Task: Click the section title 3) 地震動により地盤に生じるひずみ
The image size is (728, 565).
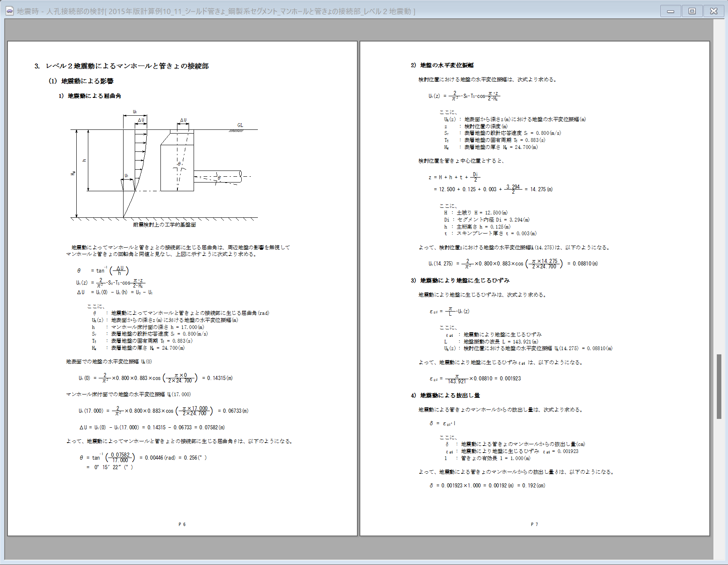Action: [460, 280]
